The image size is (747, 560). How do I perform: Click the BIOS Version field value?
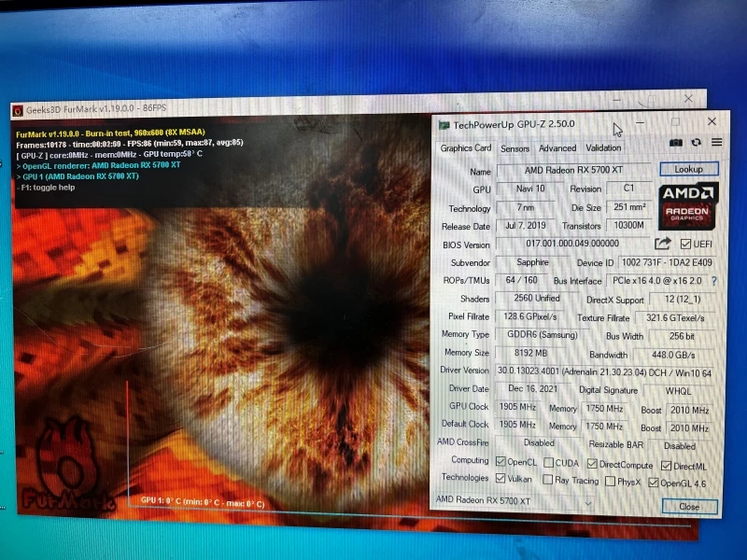pyautogui.click(x=572, y=244)
